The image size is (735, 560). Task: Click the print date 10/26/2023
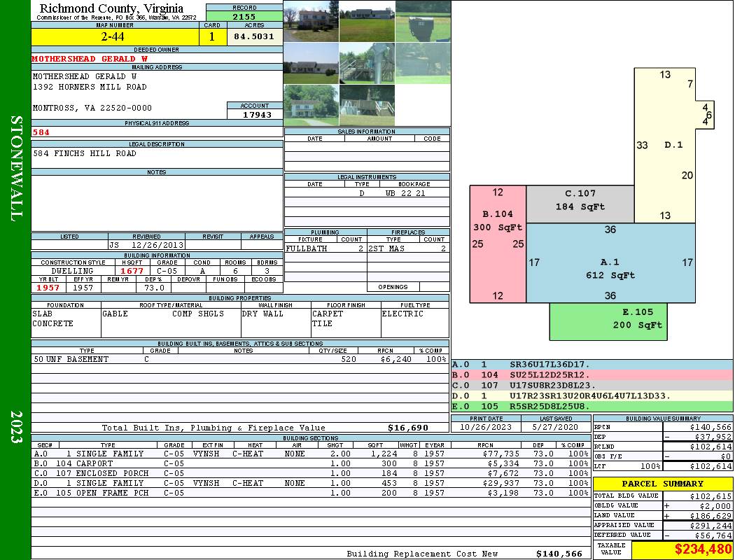(x=486, y=427)
